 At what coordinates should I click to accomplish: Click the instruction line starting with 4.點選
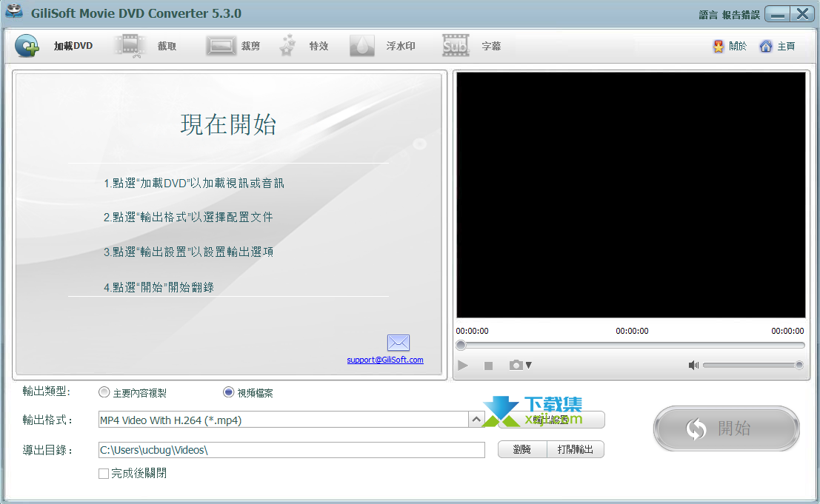(x=159, y=287)
